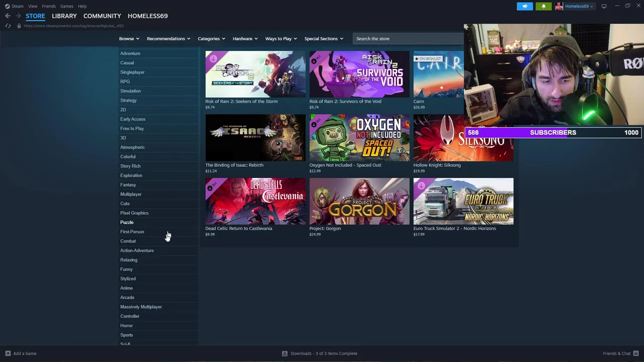
Task: Open the Steam menu
Action: pyautogui.click(x=18, y=6)
